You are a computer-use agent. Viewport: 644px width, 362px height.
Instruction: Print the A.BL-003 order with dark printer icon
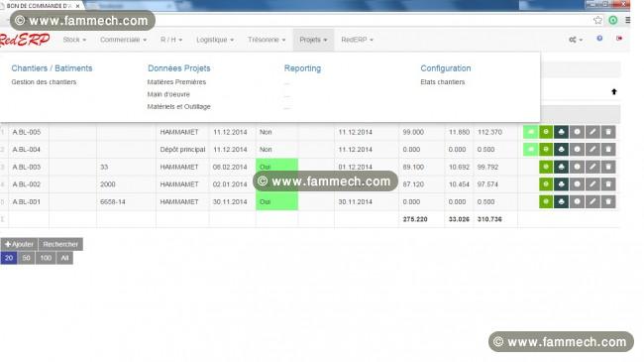(x=561, y=167)
